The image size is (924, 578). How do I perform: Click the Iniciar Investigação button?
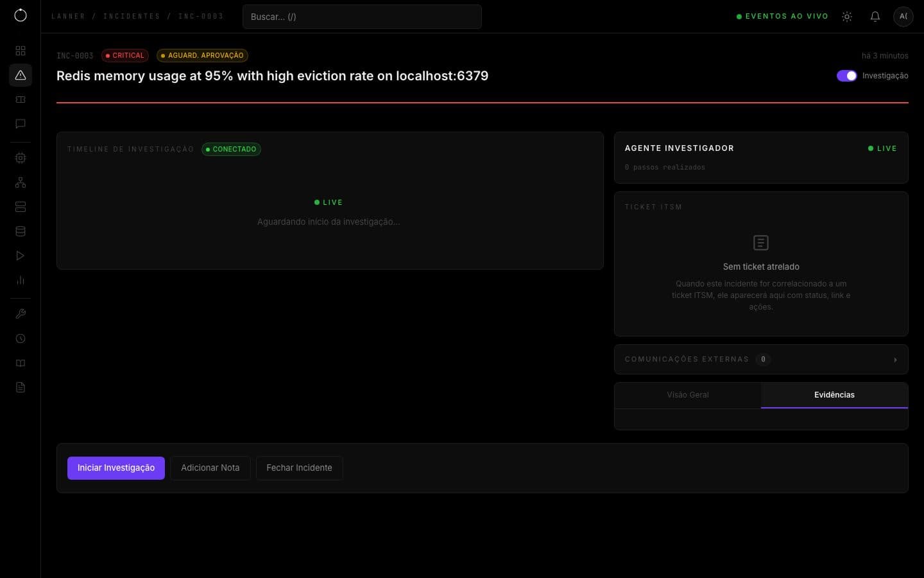[116, 468]
